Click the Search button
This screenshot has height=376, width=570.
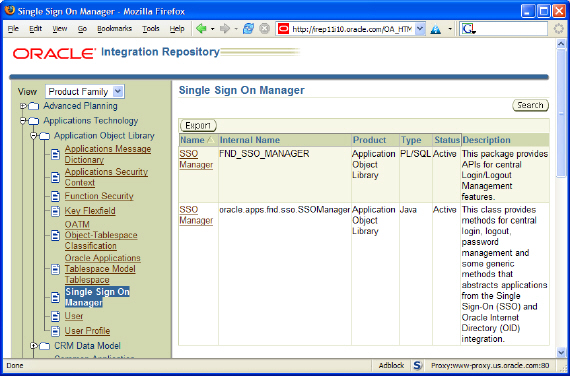coord(530,105)
